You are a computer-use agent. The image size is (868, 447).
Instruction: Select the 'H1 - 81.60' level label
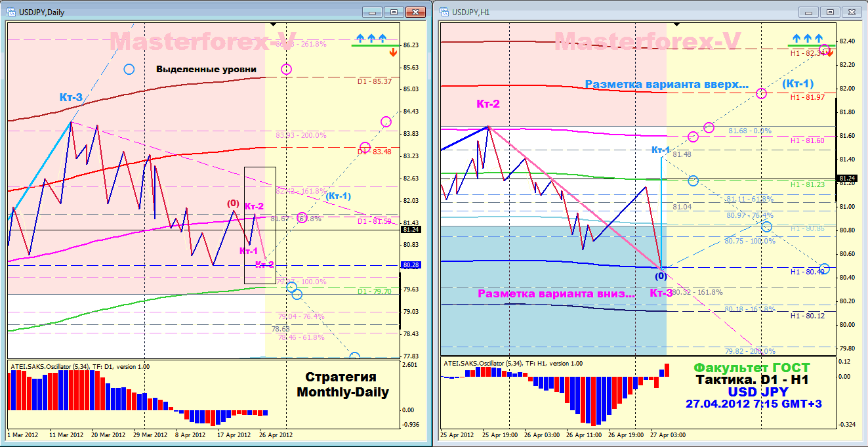point(808,140)
